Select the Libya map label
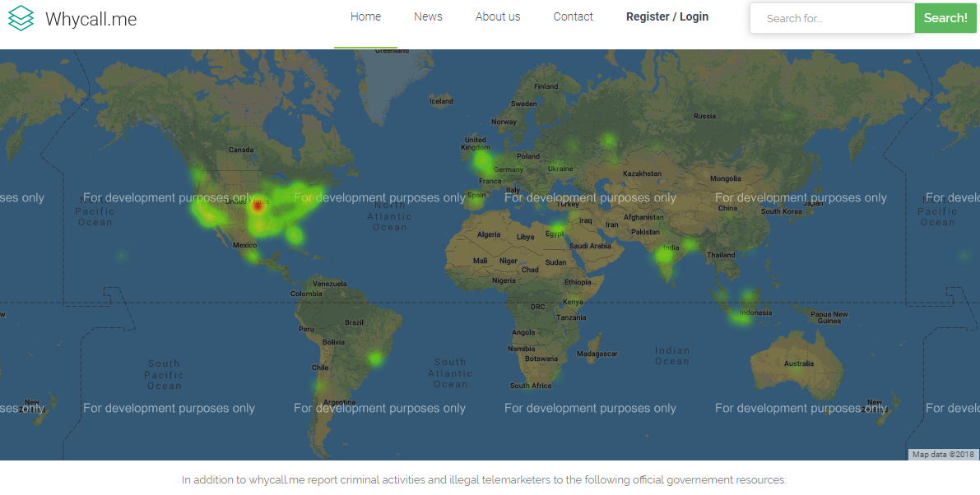The width and height of the screenshot is (980, 495). click(x=525, y=237)
